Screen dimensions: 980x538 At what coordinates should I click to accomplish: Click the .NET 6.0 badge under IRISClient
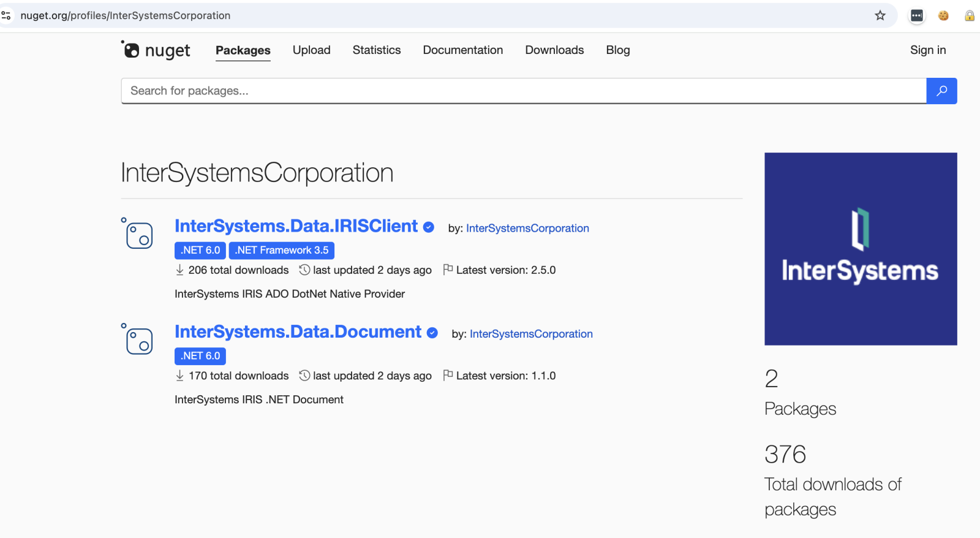[200, 250]
